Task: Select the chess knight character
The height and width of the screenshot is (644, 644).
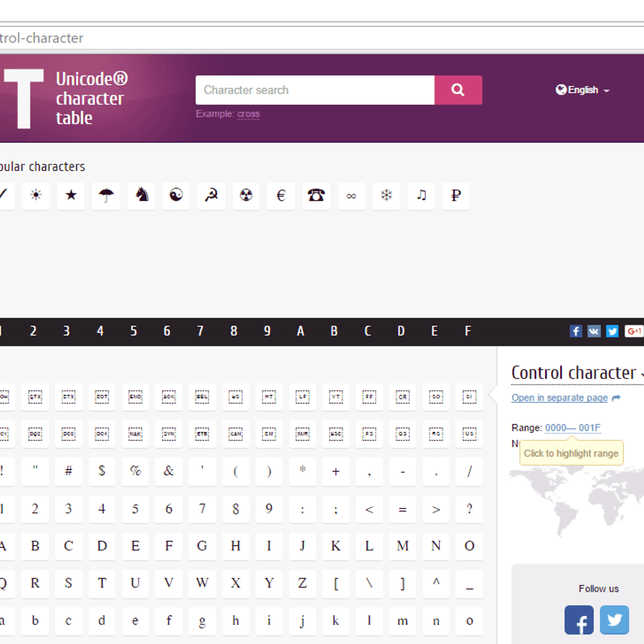Action: pos(141,196)
